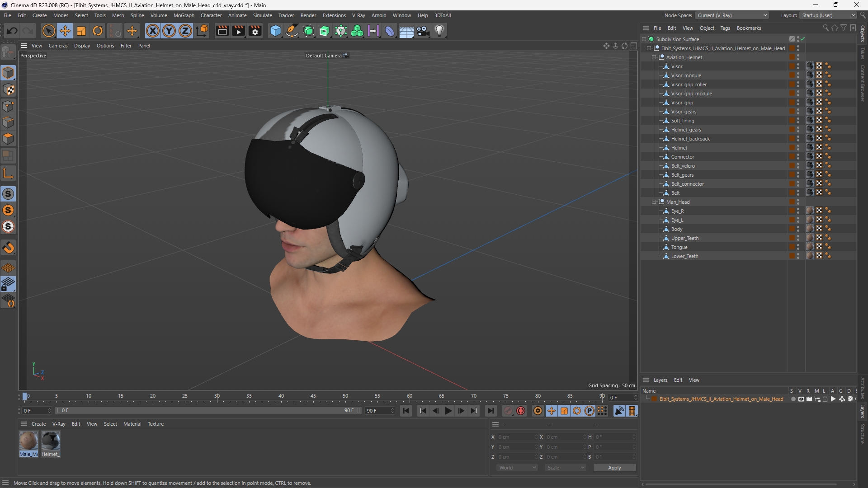
Task: Open the V-Ray menu in menu bar
Action: 359,15
